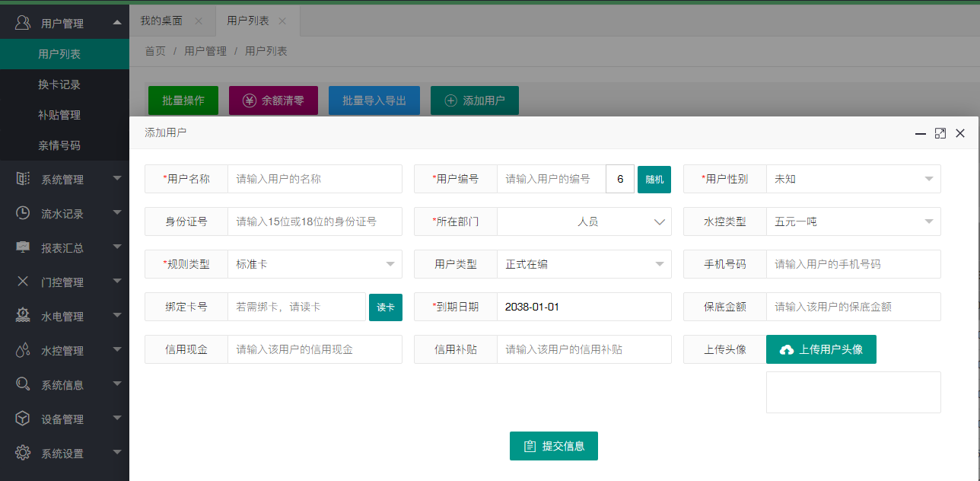Click the 门控管理 cross icon in sidebar
980x481 pixels.
(x=23, y=282)
